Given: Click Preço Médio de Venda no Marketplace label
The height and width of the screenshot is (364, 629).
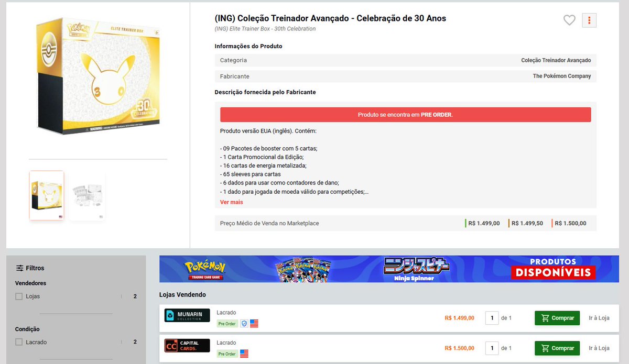Looking at the screenshot, I should click(x=269, y=223).
